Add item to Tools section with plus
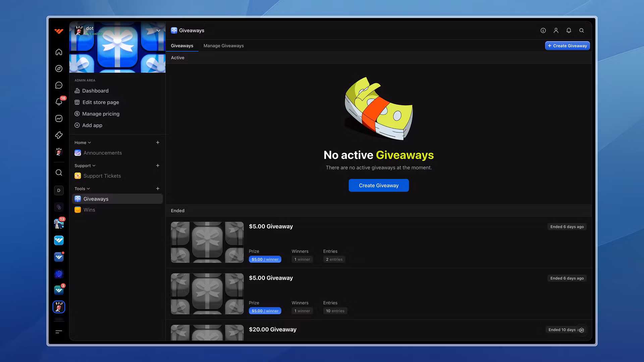 point(158,189)
